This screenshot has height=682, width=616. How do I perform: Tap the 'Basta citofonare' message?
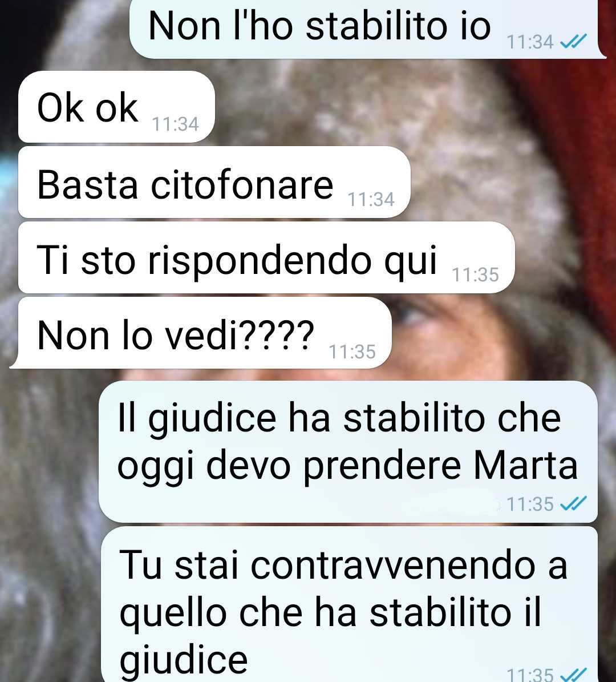click(214, 182)
